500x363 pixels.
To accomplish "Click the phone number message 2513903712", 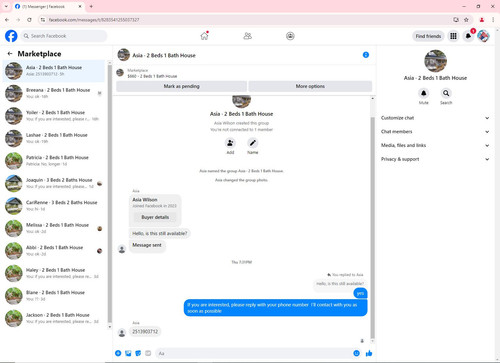I will pos(145,332).
